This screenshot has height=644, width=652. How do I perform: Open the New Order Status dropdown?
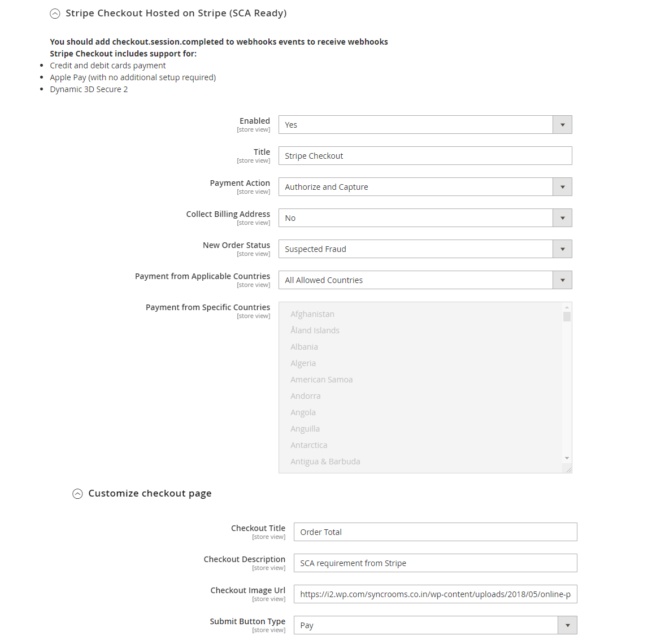(x=425, y=249)
